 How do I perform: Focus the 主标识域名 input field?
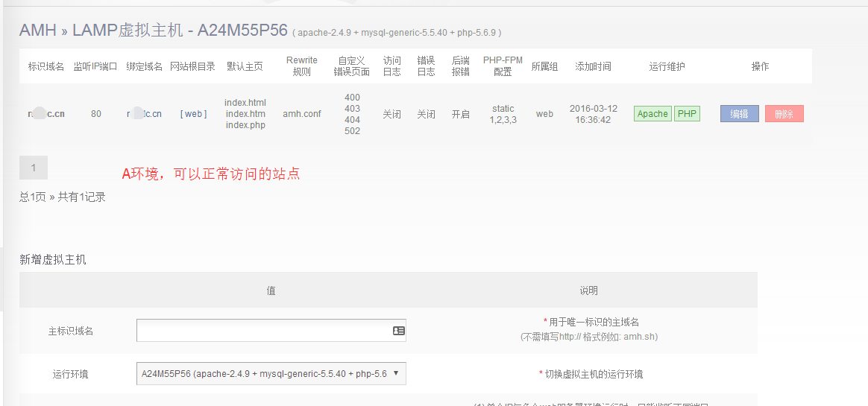263,331
